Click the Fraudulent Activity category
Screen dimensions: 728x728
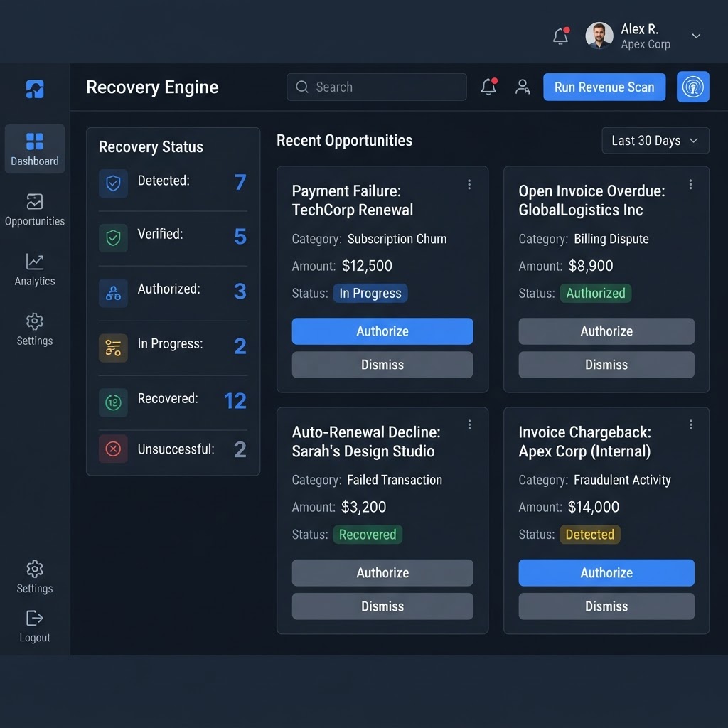[x=622, y=480]
